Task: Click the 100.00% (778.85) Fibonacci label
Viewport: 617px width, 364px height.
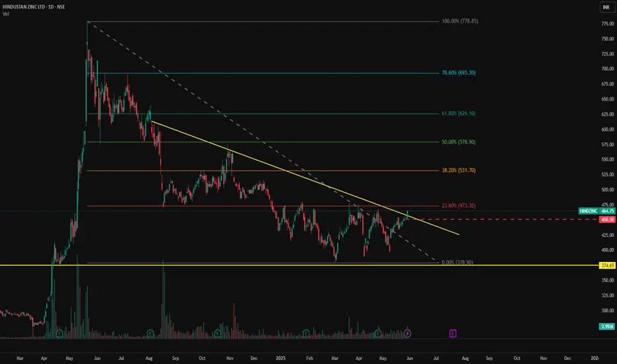Action: (x=459, y=21)
